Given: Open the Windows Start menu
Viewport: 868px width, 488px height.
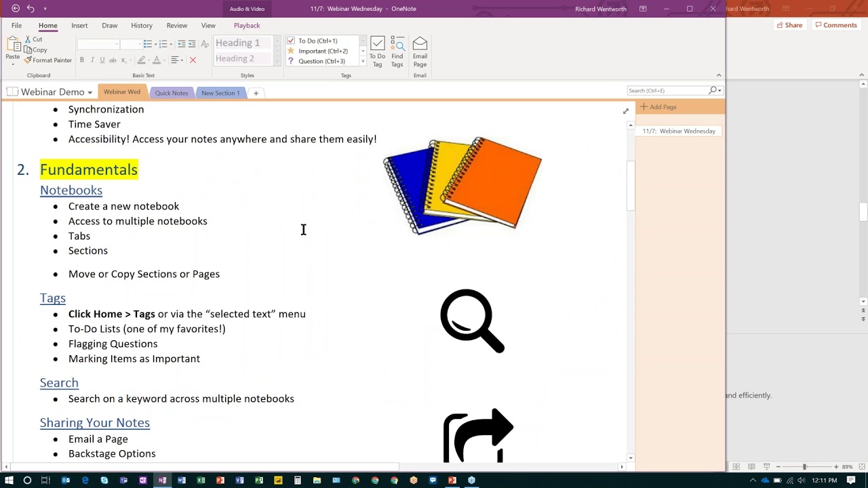Looking at the screenshot, I should pos(9,480).
